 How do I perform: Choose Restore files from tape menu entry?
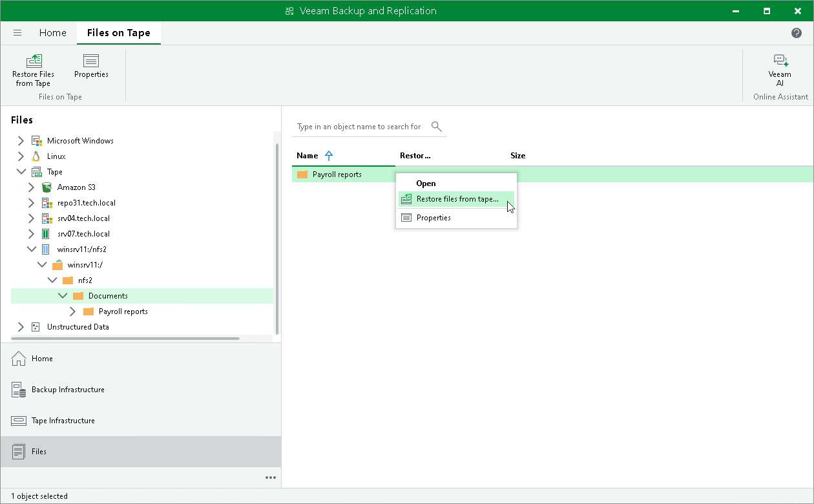(x=456, y=199)
